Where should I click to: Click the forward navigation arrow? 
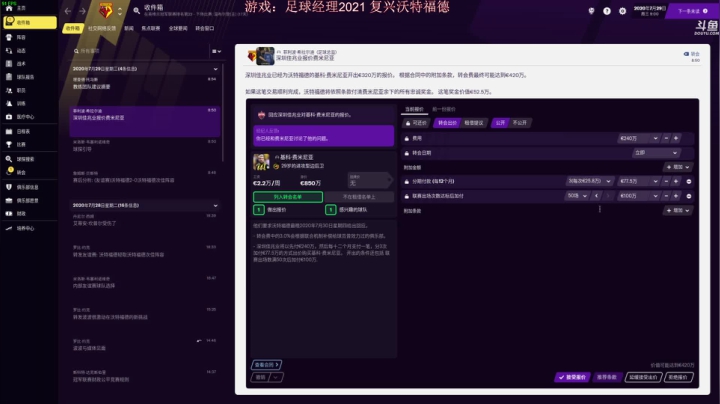(x=82, y=11)
